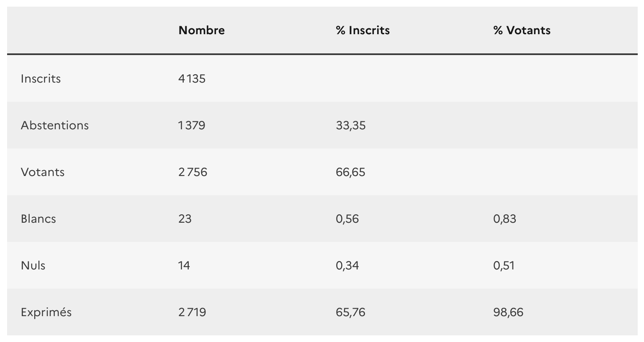Click the Blancs count 23
Screen dimensions: 644x342
click(x=185, y=219)
